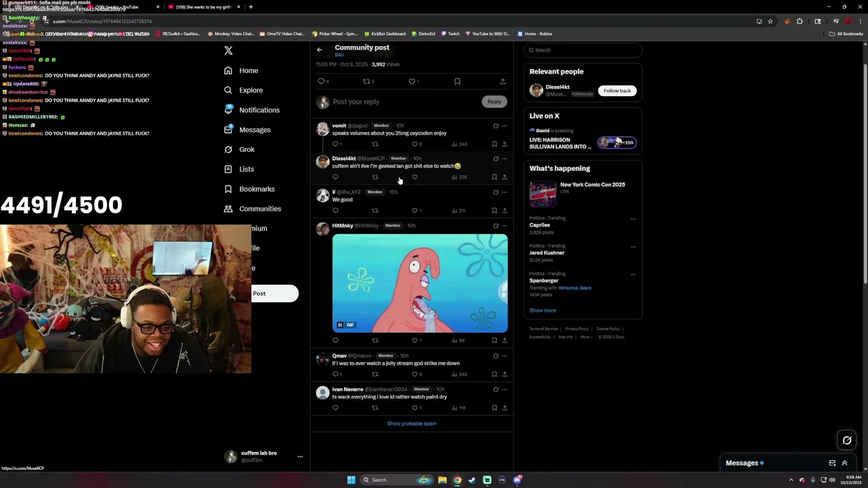The width and height of the screenshot is (868, 488).
Task: Click Show probable spam link
Action: click(x=412, y=424)
